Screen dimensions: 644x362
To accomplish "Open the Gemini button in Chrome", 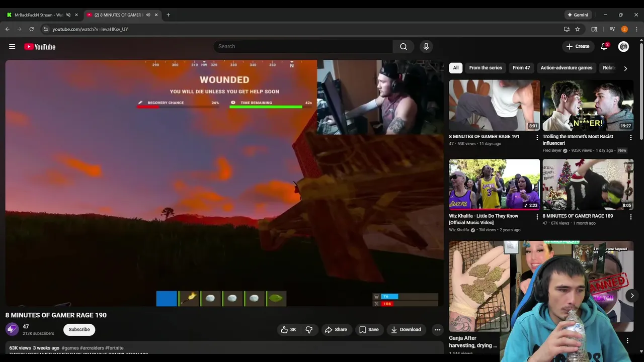I will pos(578,15).
